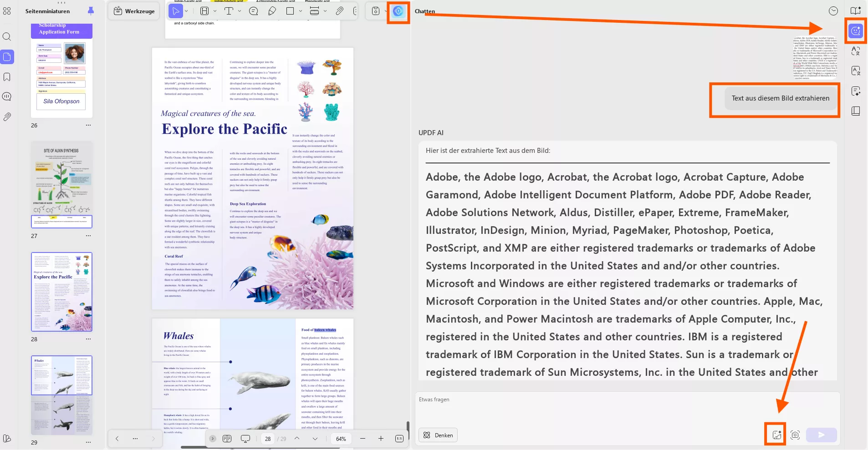The image size is (868, 450).
Task: Open page 29 thumbnail
Action: point(61,395)
